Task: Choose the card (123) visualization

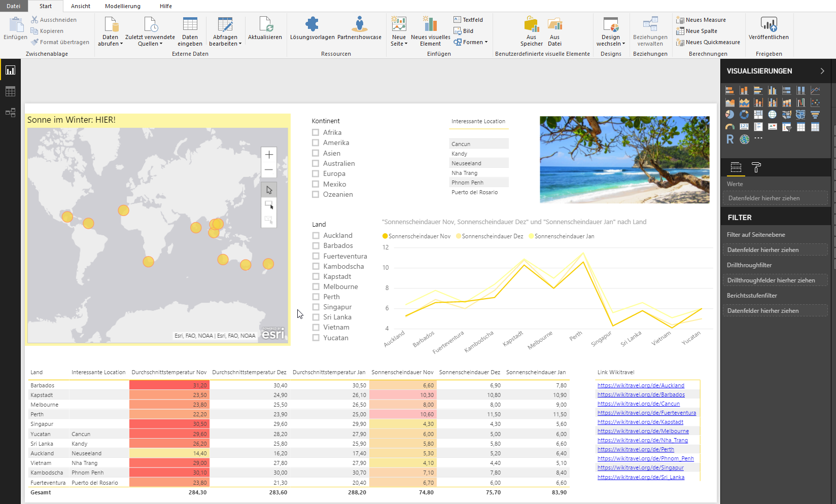Action: [x=744, y=127]
